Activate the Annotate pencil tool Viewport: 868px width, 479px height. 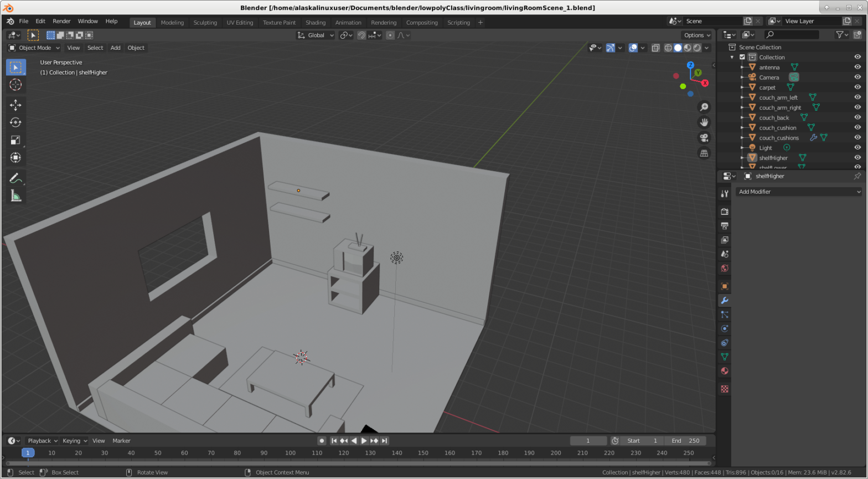[15, 178]
